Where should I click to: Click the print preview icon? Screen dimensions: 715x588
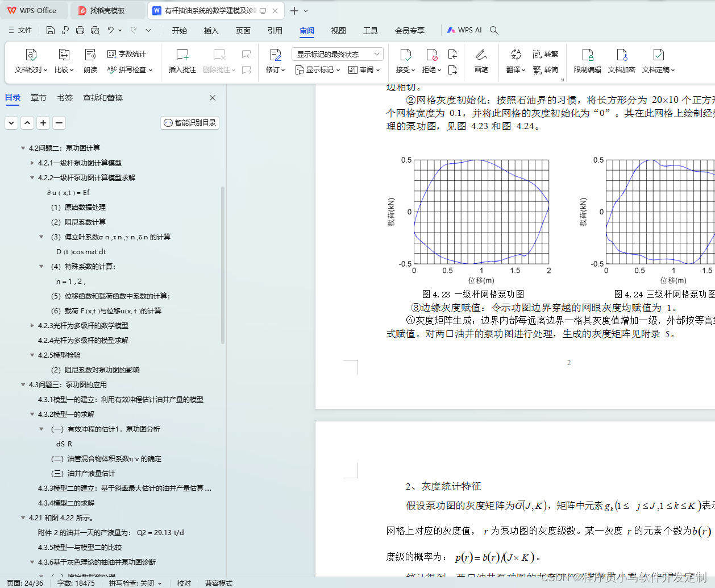tap(95, 30)
